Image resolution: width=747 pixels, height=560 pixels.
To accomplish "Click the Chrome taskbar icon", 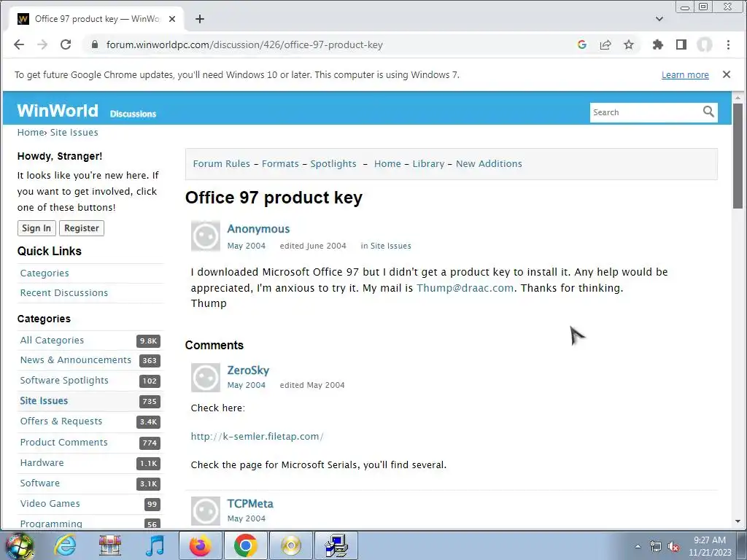I will (x=245, y=545).
